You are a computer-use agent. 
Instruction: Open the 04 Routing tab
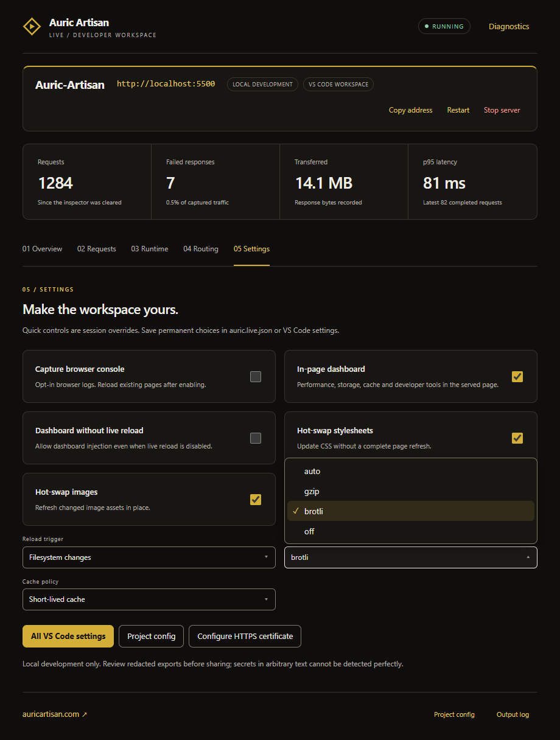pos(201,249)
